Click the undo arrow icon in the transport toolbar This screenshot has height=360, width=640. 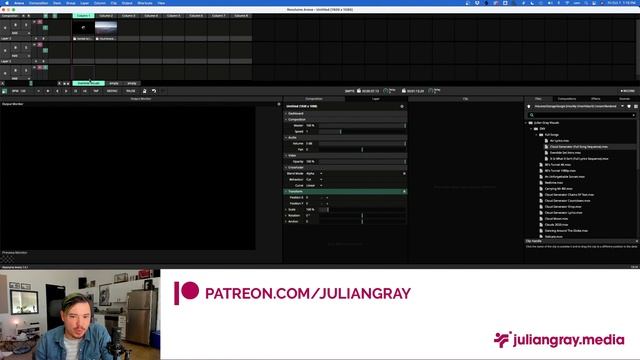point(154,91)
